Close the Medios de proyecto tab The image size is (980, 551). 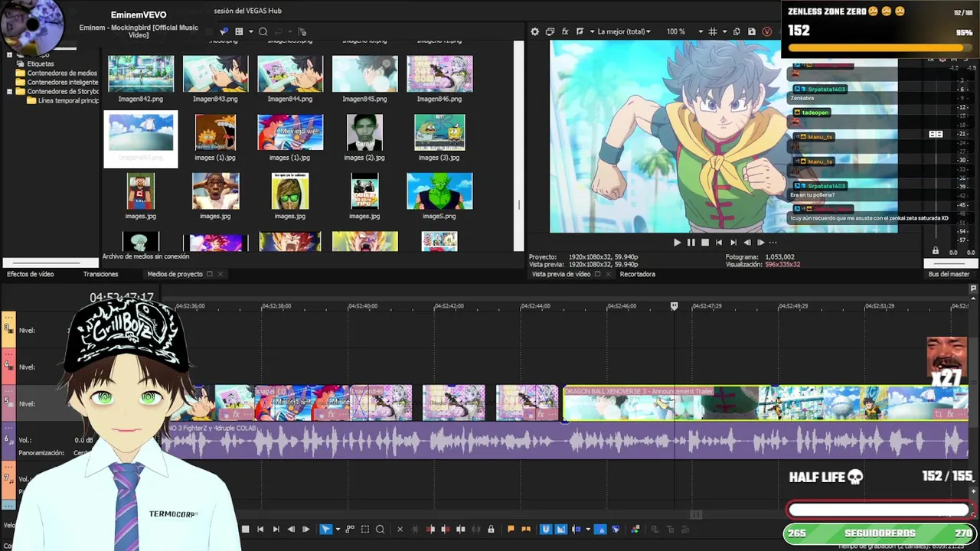220,274
